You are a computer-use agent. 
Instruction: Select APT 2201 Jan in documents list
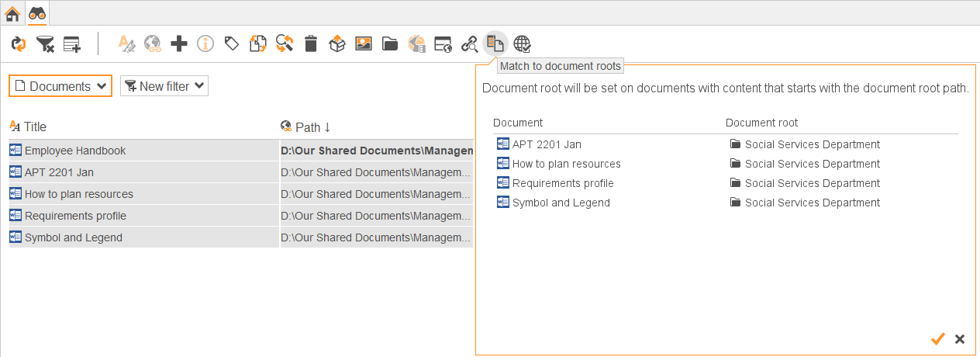(240, 172)
